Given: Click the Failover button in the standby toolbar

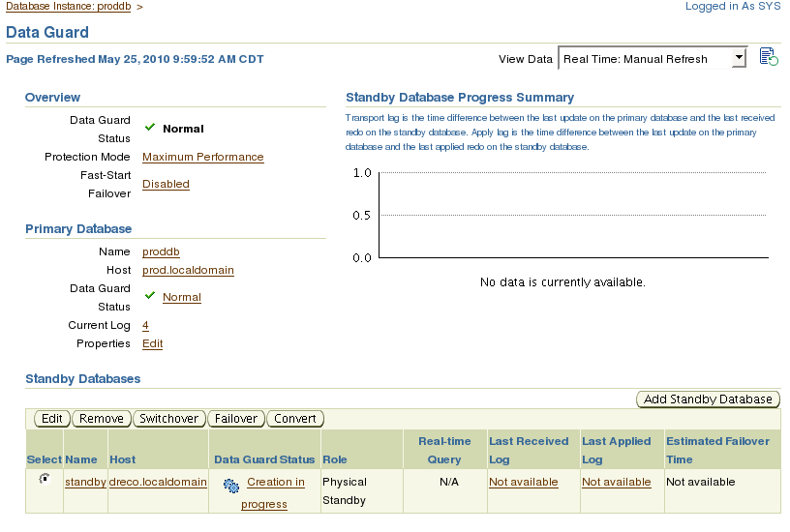Looking at the screenshot, I should [x=236, y=419].
